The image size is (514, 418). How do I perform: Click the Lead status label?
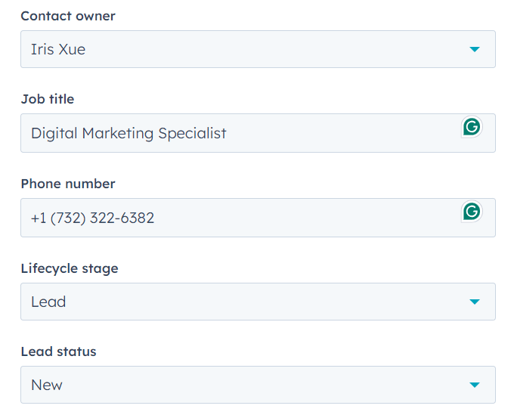(58, 352)
